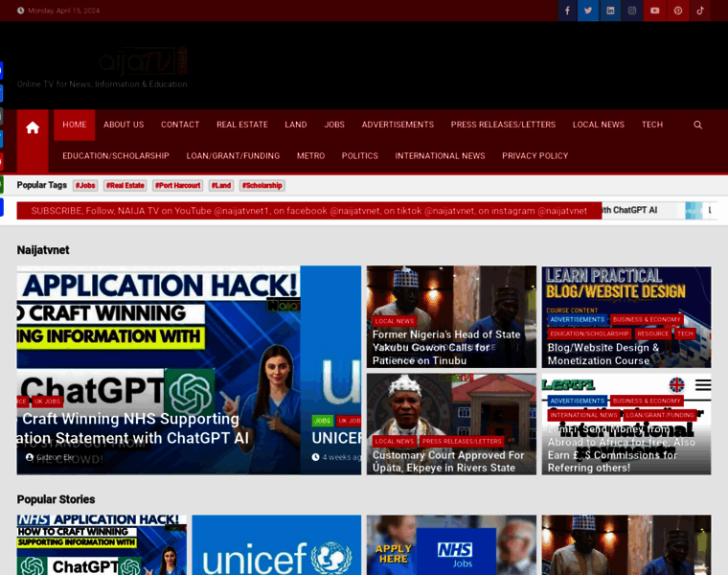
Task: Open Blog/Website Design & Monetization Course article
Action: (603, 354)
